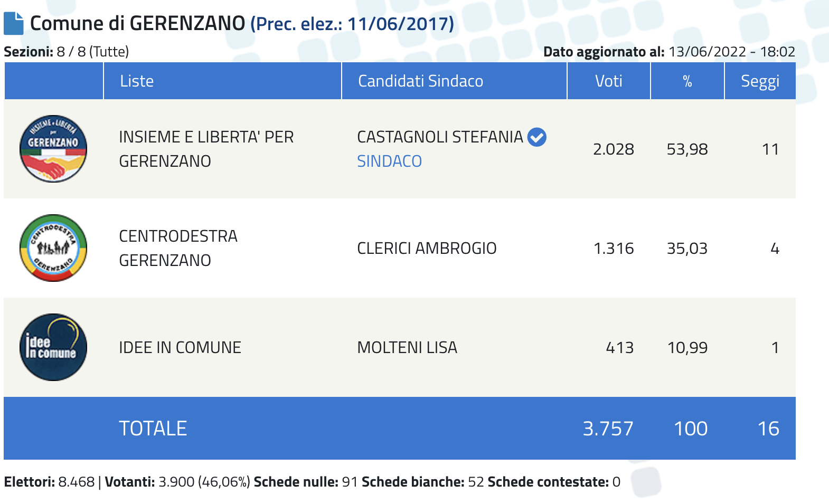Click the Seggi column header
829x504 pixels.
760,81
